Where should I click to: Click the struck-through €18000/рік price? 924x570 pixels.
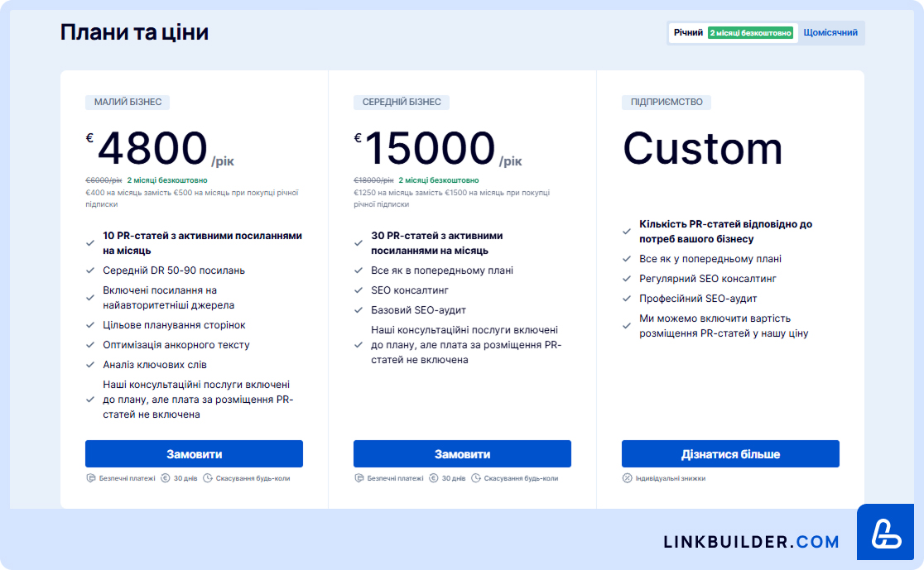[373, 180]
